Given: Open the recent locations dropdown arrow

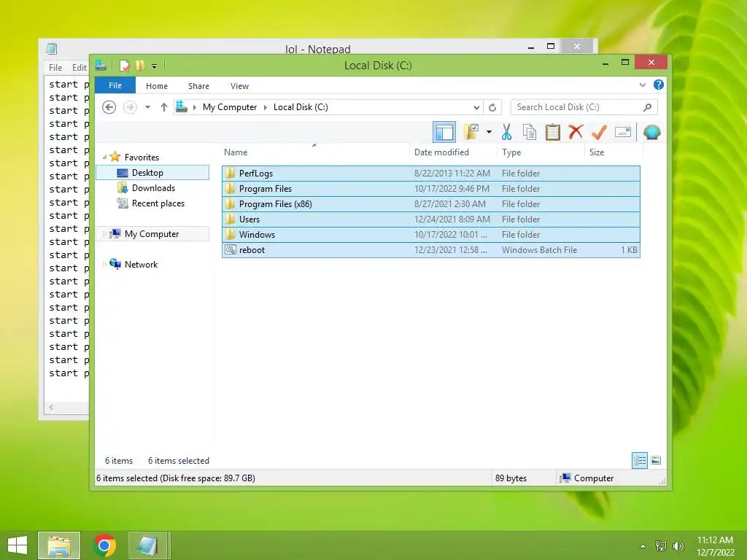Looking at the screenshot, I should (x=147, y=107).
